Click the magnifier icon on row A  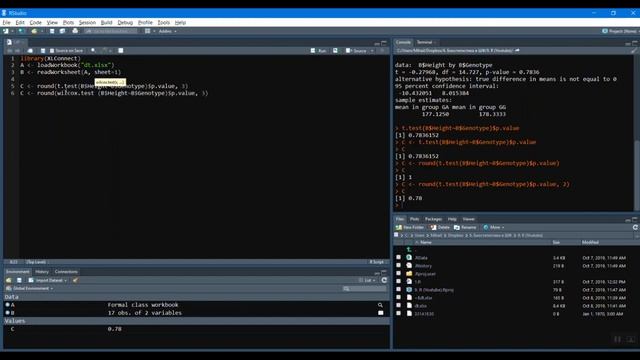coord(380,305)
